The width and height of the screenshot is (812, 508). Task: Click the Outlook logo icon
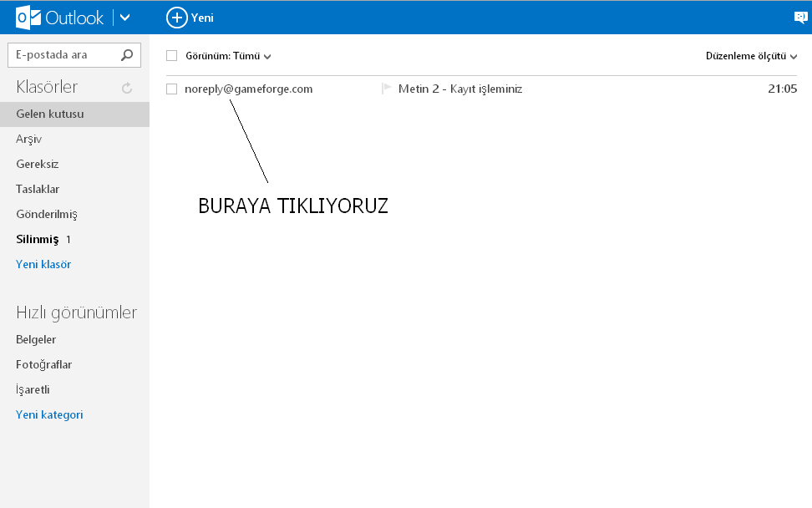click(x=28, y=18)
